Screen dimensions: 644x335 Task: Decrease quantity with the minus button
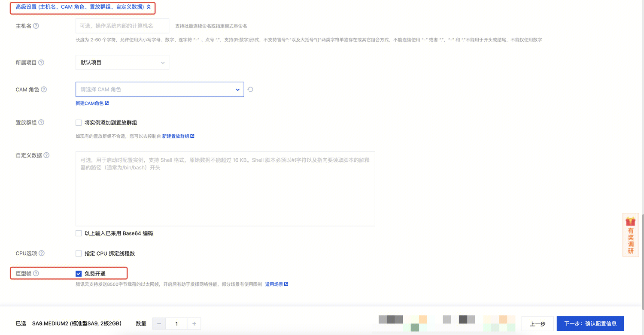159,323
